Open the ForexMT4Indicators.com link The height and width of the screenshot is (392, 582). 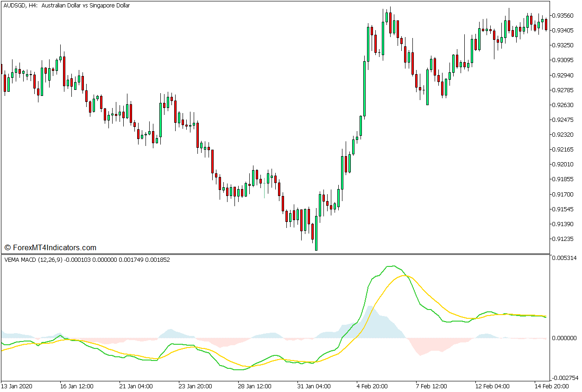point(53,248)
